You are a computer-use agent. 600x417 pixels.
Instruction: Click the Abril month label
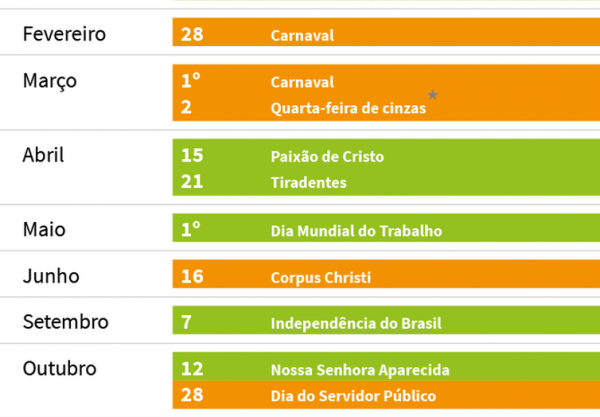coord(43,155)
